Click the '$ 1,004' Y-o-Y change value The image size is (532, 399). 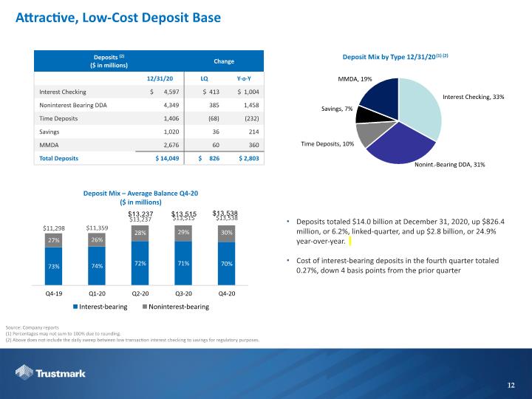click(x=248, y=92)
